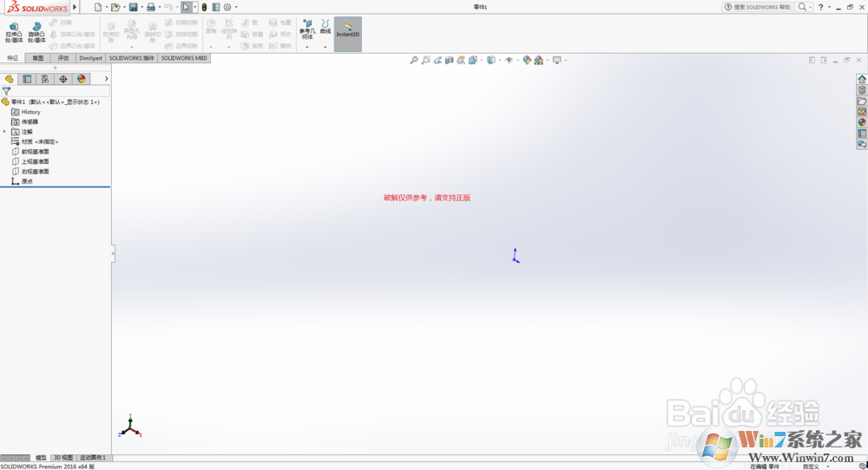Click the Rebuild traffic light icon

tap(204, 7)
